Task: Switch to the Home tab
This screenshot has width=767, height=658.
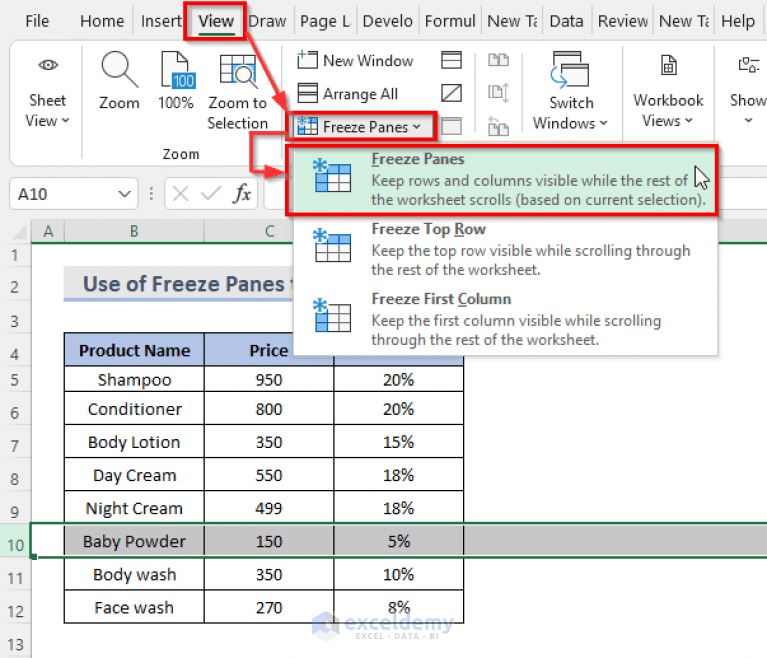Action: [102, 22]
